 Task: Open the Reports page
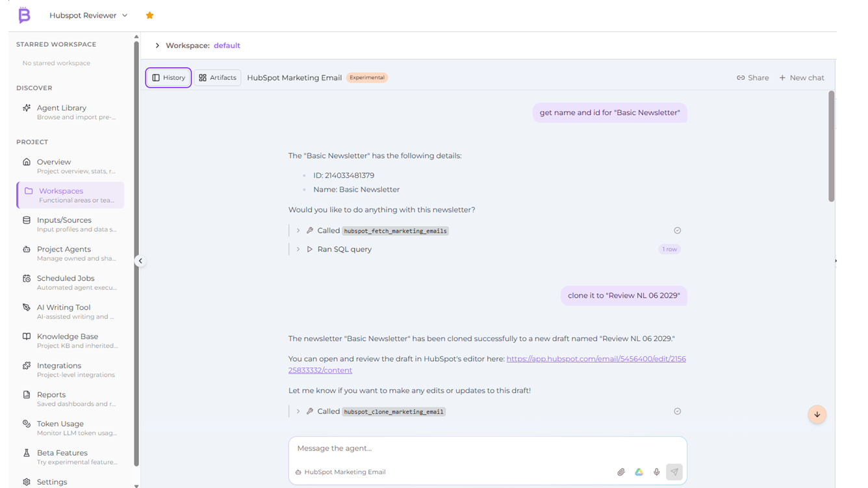click(x=70, y=398)
